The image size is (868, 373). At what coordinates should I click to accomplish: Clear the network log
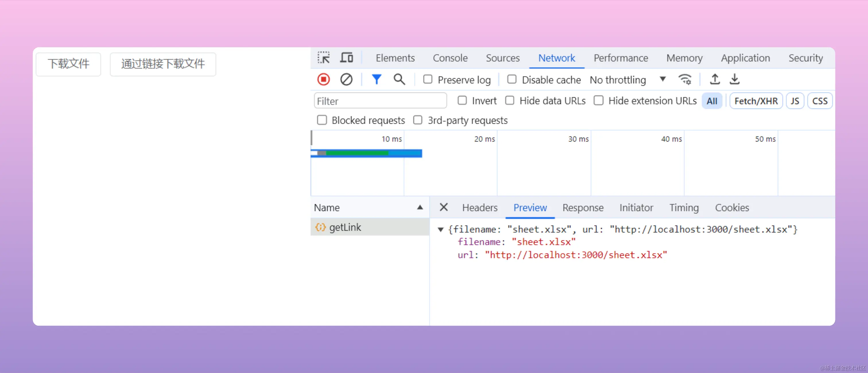coord(346,80)
